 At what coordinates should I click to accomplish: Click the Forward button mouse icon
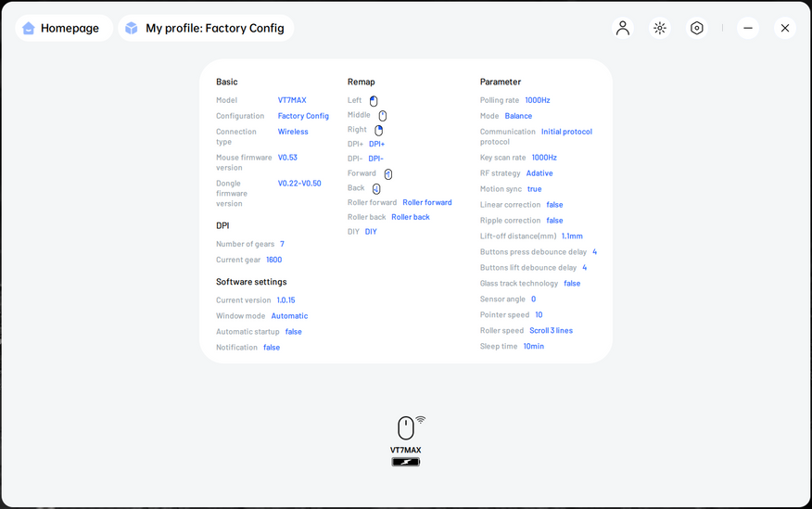point(388,173)
